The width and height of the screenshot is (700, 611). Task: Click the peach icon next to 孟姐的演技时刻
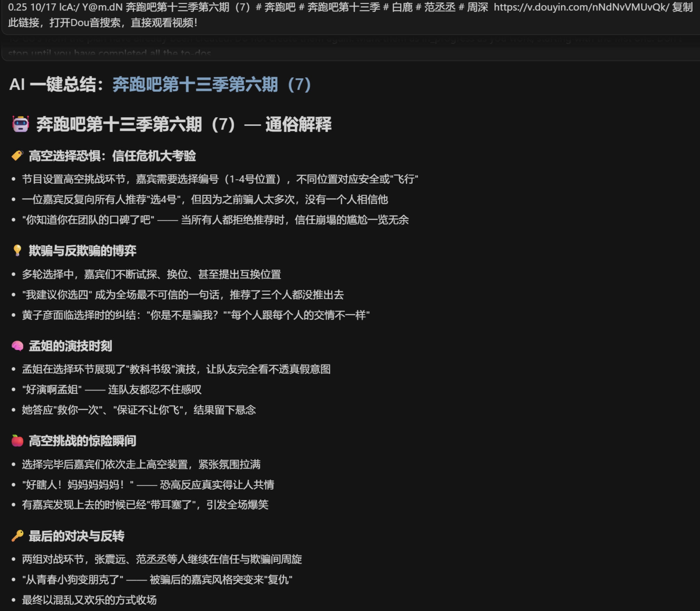click(18, 346)
